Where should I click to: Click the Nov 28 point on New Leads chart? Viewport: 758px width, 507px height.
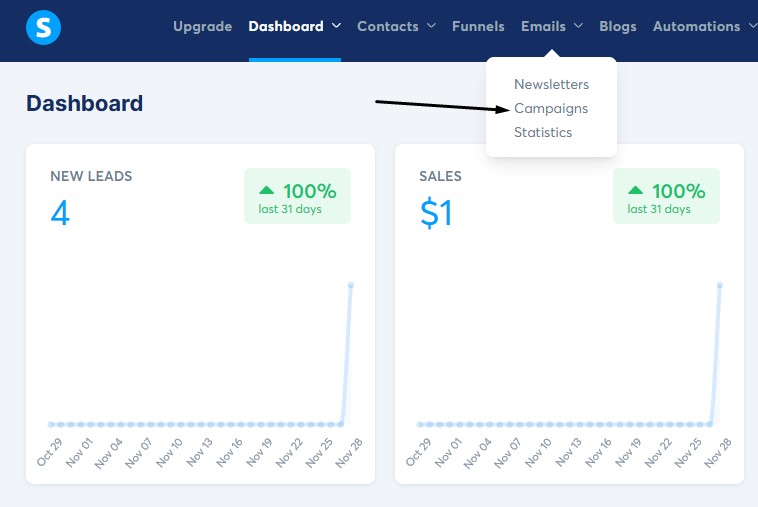coord(351,285)
